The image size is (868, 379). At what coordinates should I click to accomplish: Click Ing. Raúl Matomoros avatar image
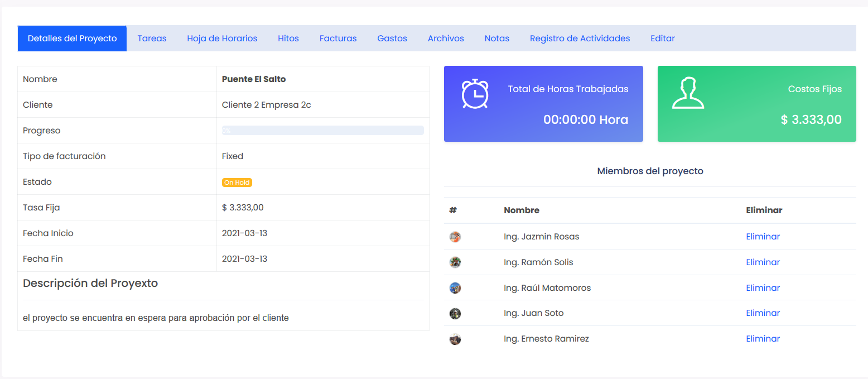pyautogui.click(x=455, y=288)
